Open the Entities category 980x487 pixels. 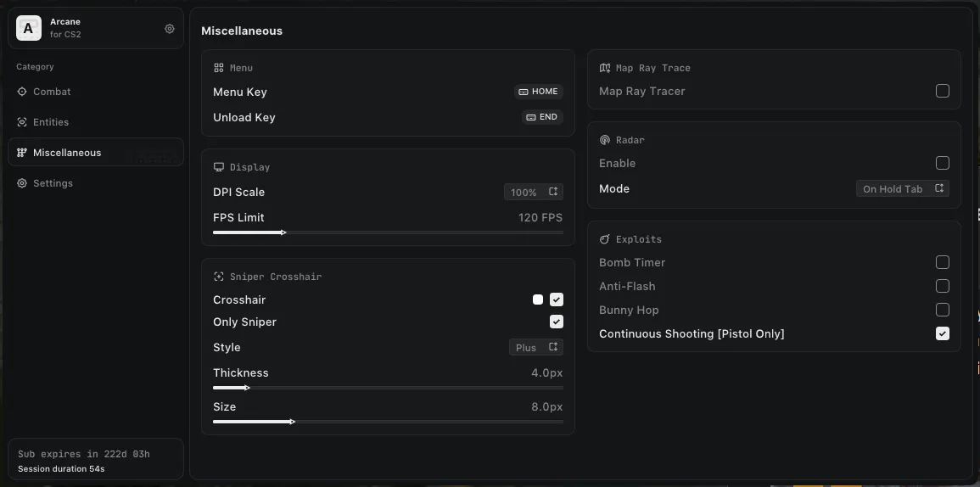tap(51, 122)
